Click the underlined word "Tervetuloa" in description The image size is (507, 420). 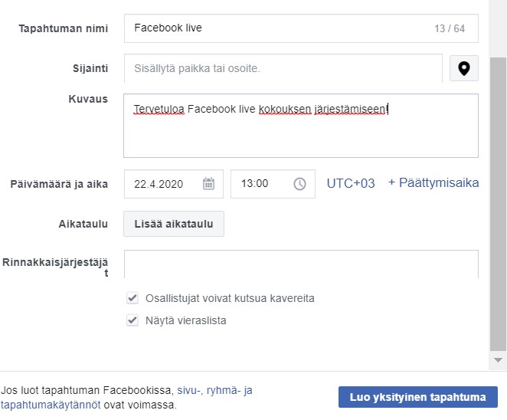pyautogui.click(x=159, y=109)
